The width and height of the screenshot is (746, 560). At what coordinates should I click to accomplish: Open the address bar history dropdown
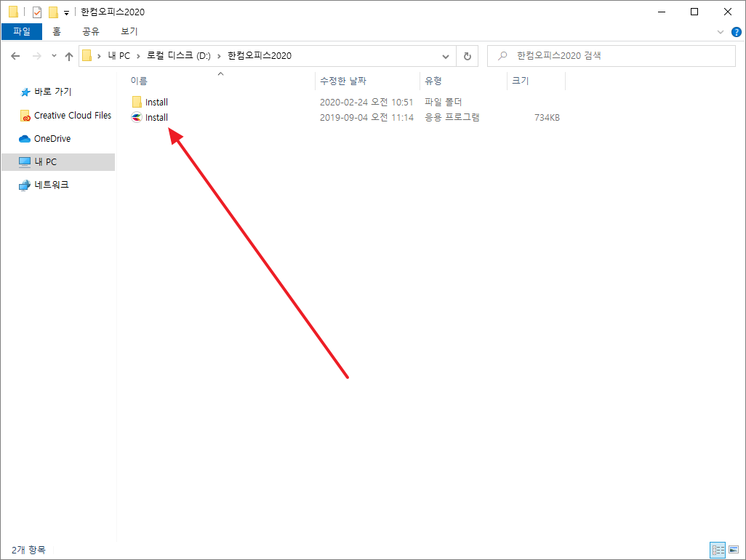click(446, 56)
